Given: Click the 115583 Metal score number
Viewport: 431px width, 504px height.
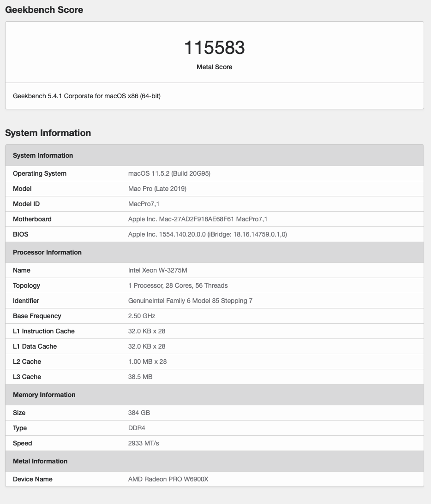Looking at the screenshot, I should pos(214,47).
